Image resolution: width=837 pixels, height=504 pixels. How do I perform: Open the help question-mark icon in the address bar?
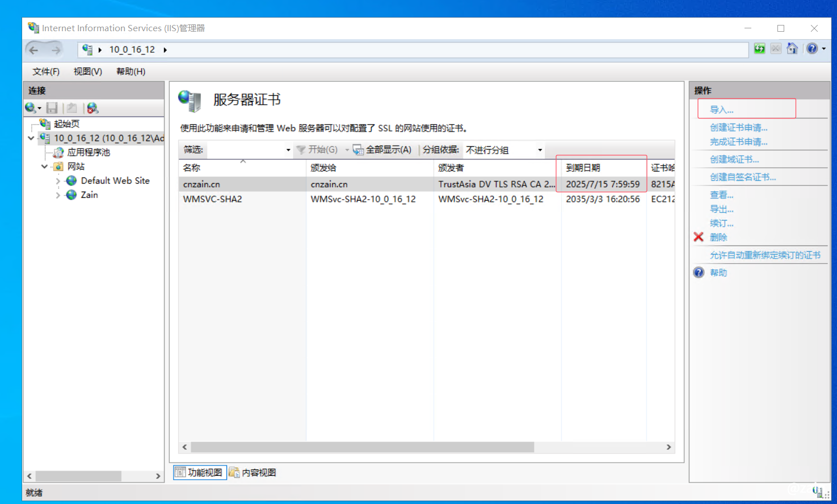812,49
